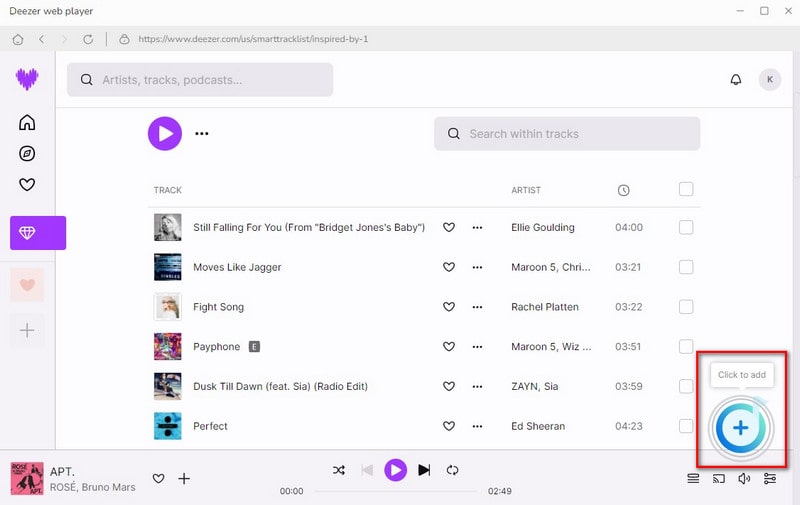Open the cast to device icon

(718, 478)
